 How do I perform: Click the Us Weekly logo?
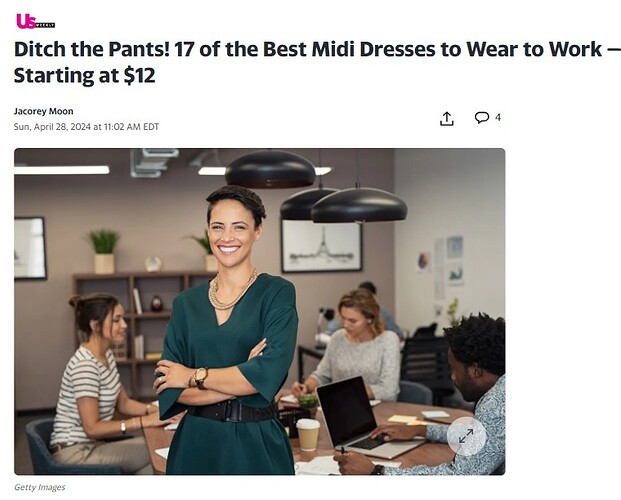tap(35, 21)
